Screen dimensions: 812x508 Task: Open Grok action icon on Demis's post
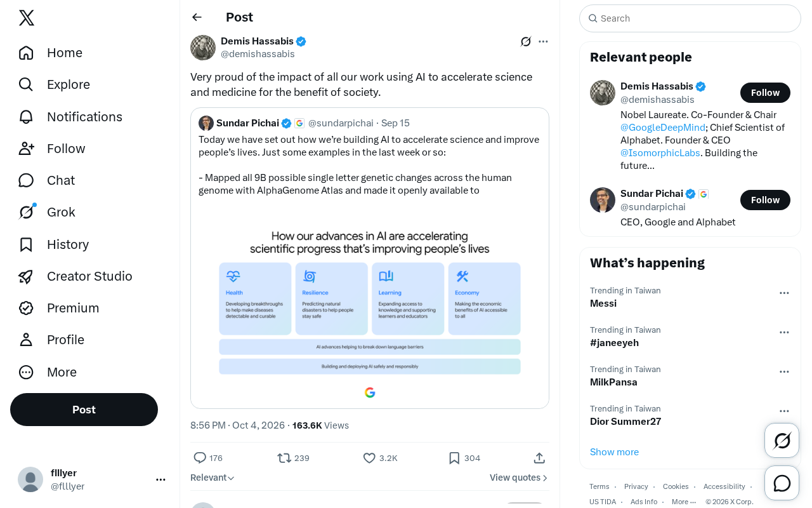[526, 41]
